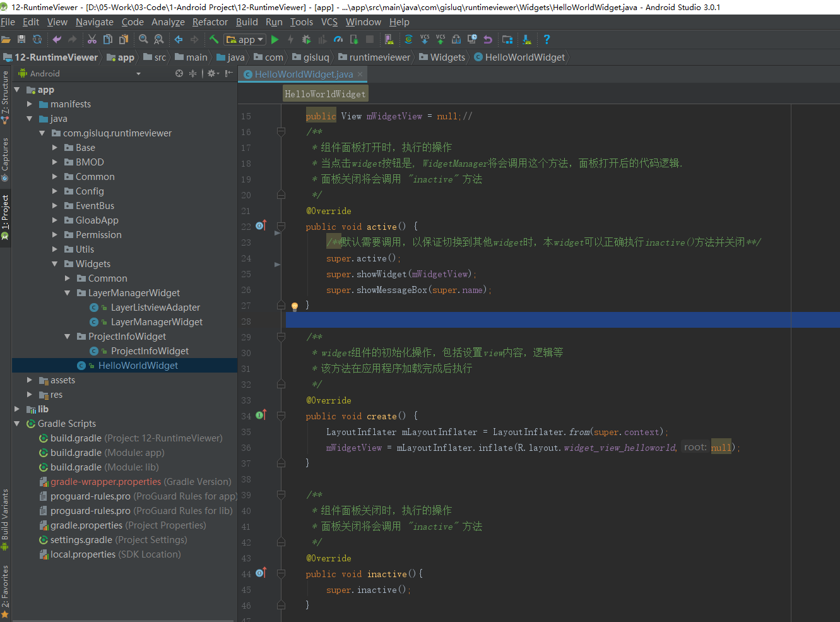
Task: Click the Make Project hammer icon
Action: coord(214,39)
